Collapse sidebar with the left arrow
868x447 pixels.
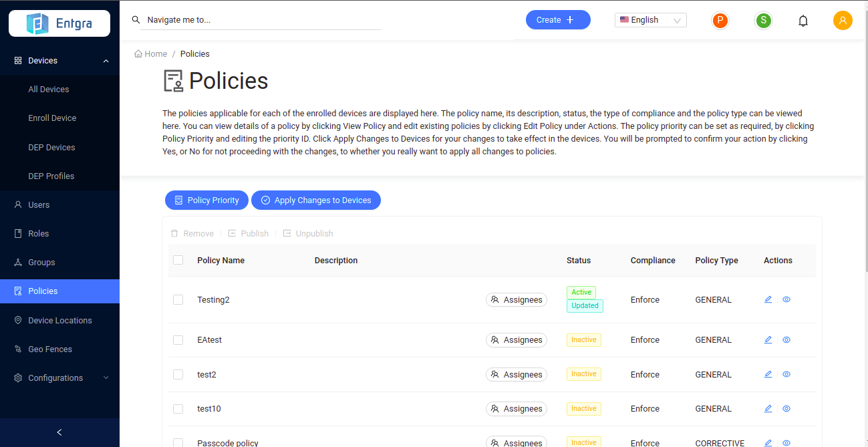(x=59, y=432)
